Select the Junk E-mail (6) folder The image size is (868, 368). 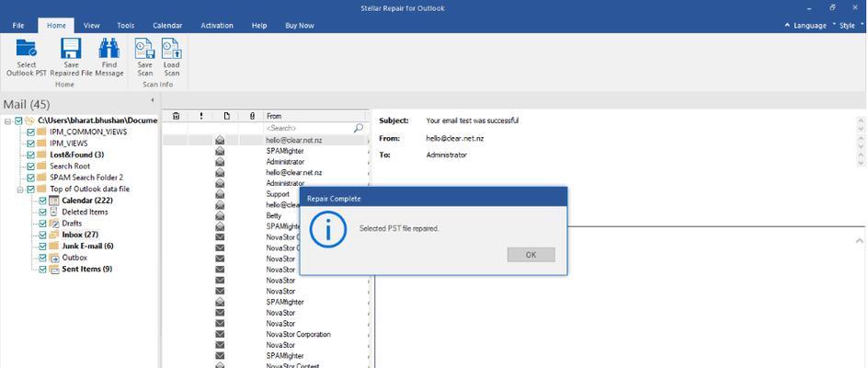pos(87,246)
